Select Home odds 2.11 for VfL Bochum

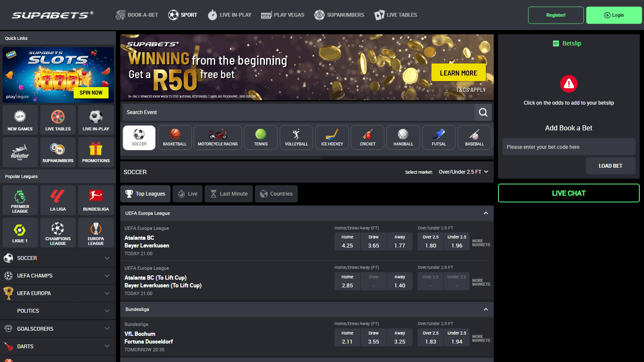347,338
